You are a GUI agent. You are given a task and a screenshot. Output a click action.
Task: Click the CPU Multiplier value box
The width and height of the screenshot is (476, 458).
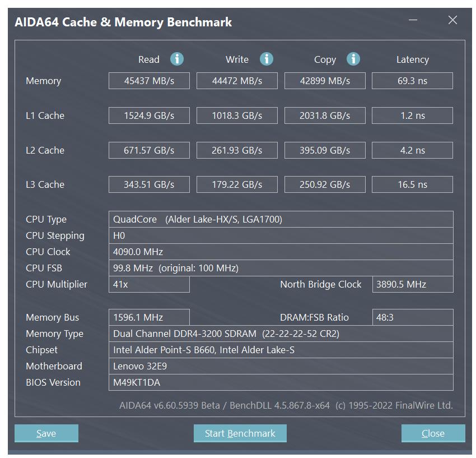(x=149, y=284)
